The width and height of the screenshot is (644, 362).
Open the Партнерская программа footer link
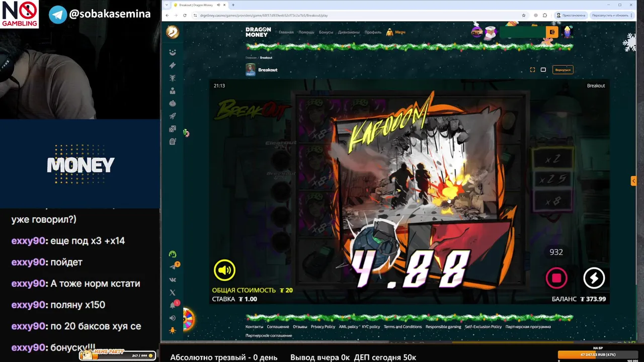pos(528,327)
